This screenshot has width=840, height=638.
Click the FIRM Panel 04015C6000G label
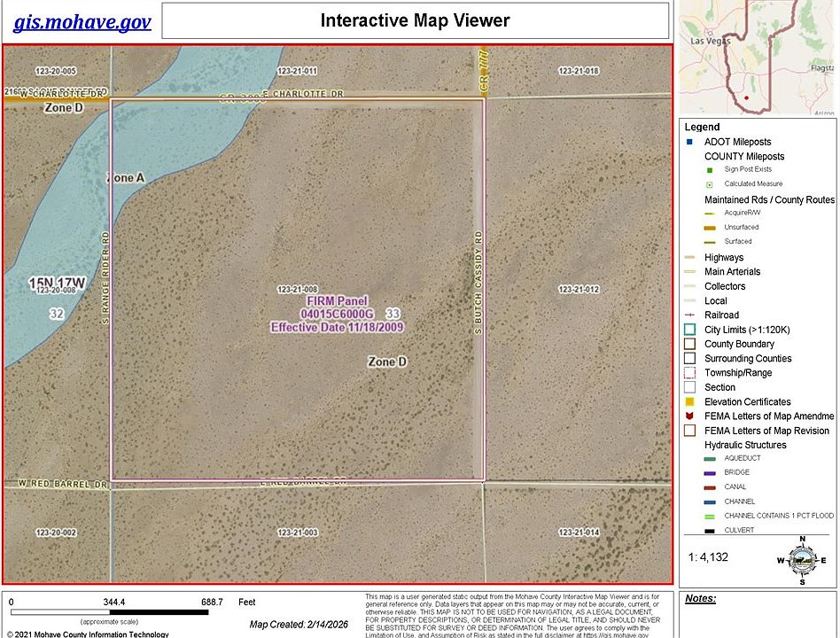tap(337, 307)
